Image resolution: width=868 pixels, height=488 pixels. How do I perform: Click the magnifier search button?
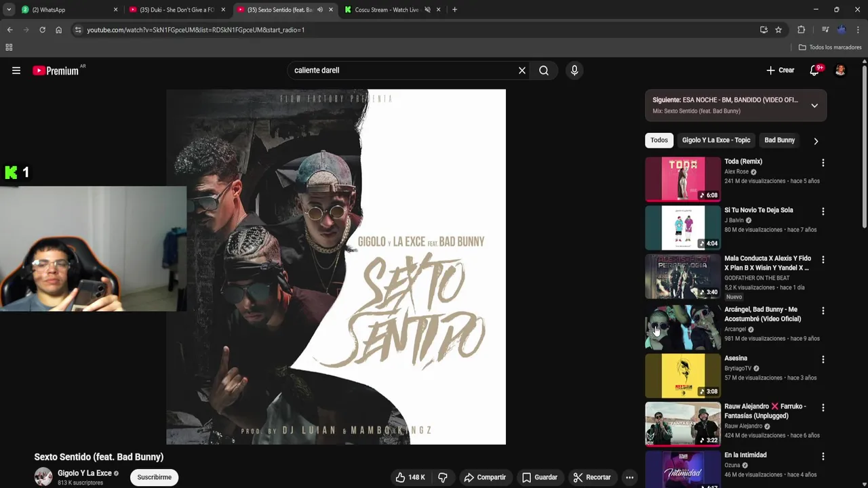point(544,70)
